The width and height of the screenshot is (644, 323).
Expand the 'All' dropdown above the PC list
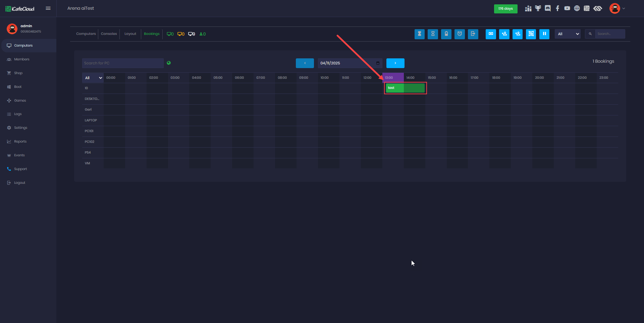pos(93,78)
